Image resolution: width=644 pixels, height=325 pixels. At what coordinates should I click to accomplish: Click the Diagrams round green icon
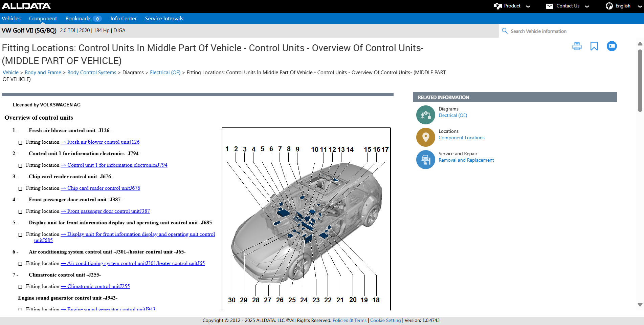coord(425,115)
